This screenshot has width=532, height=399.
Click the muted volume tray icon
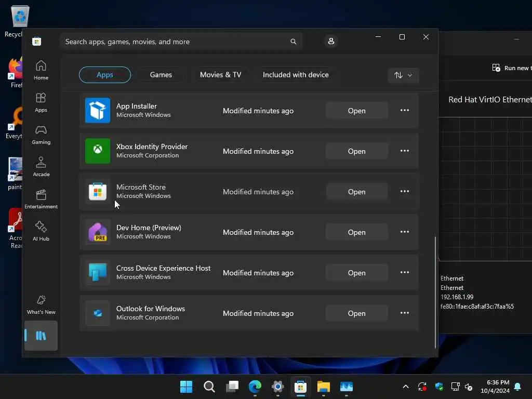(469, 387)
